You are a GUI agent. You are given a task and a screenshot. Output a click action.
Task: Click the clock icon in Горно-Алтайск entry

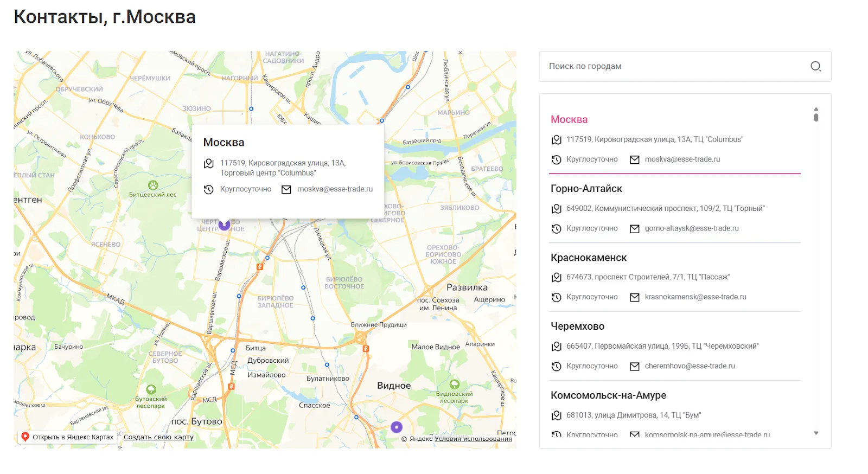(556, 228)
